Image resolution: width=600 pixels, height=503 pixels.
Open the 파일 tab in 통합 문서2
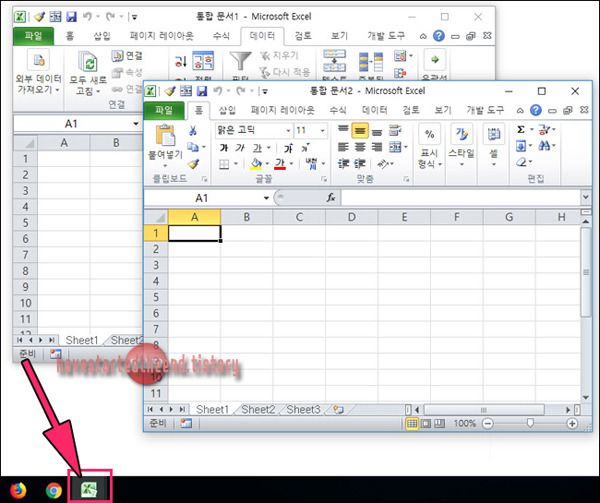coord(164,110)
